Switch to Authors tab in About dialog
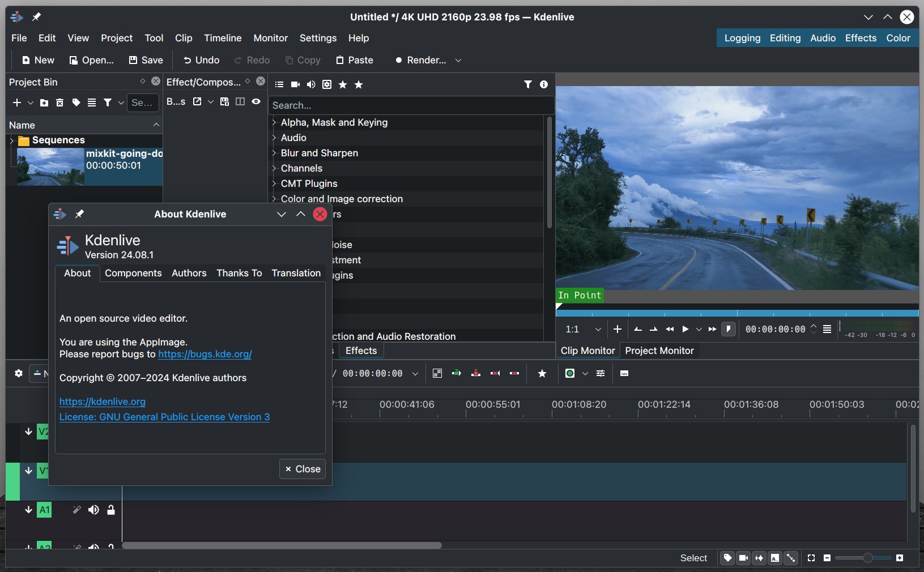 click(x=189, y=273)
